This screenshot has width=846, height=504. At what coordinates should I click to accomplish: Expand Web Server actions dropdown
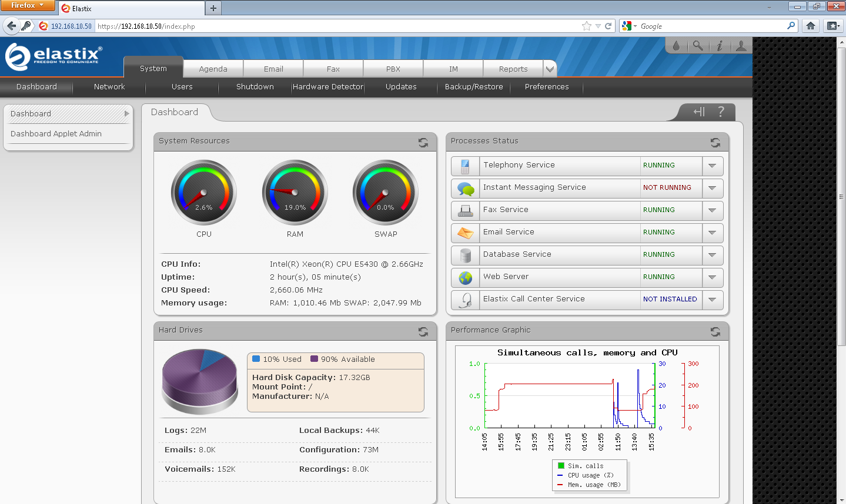tap(713, 278)
